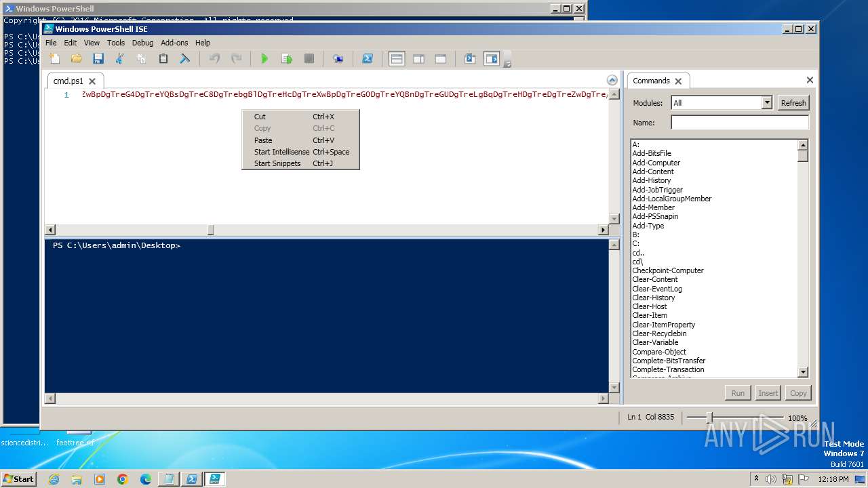Click the Run button in Commands pane

pyautogui.click(x=738, y=393)
